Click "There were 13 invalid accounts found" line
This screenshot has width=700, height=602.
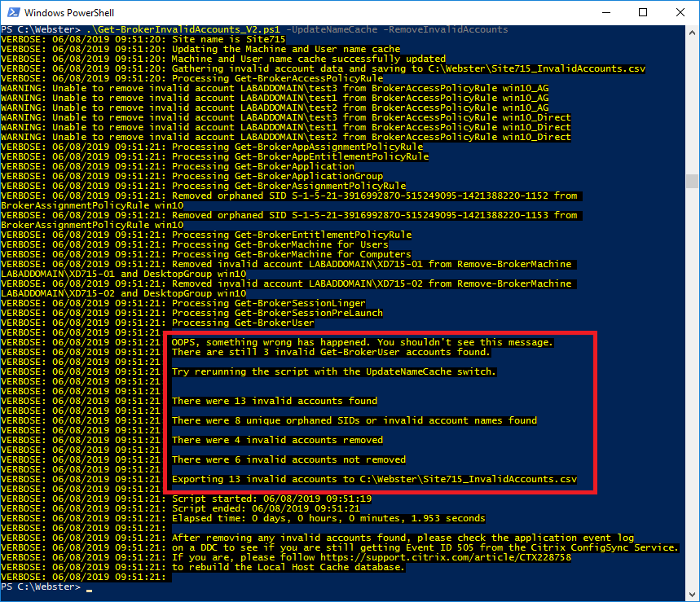(x=275, y=401)
